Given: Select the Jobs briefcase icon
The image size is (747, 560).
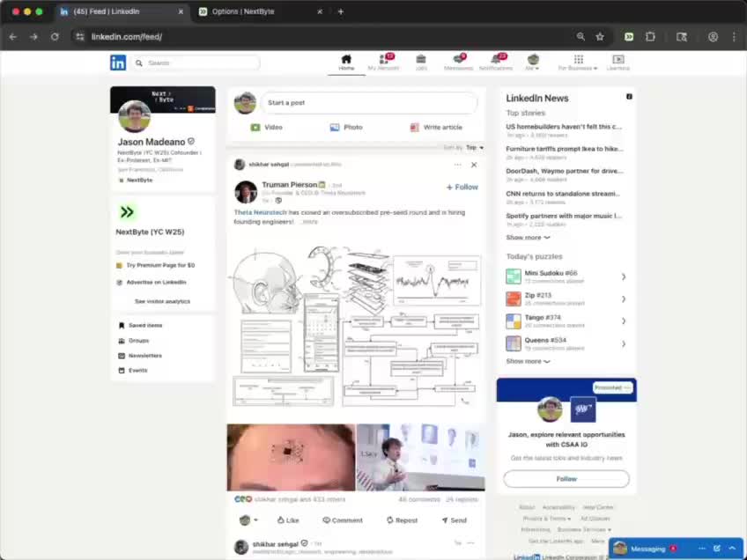Looking at the screenshot, I should point(420,60).
